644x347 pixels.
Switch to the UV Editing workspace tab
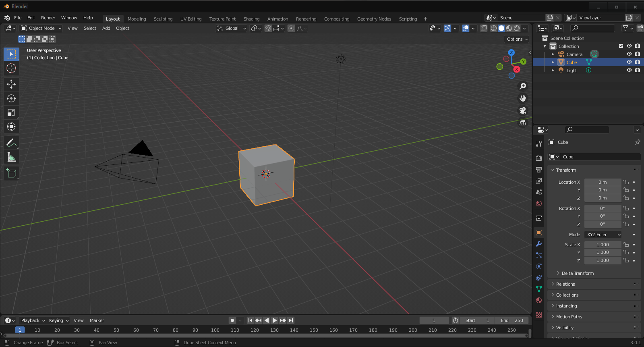[191, 19]
